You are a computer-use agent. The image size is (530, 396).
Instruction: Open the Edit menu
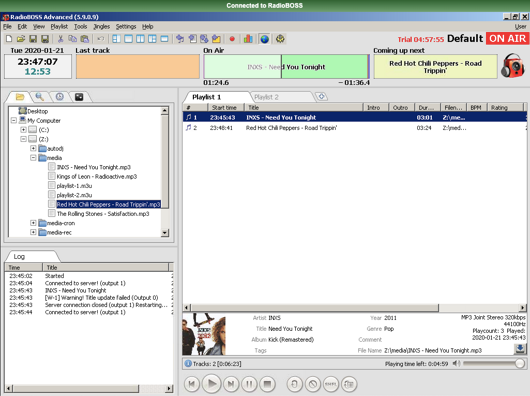point(22,26)
